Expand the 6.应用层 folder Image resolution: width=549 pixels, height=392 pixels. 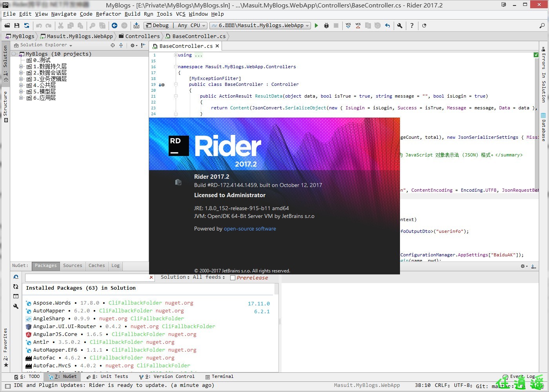pyautogui.click(x=21, y=98)
